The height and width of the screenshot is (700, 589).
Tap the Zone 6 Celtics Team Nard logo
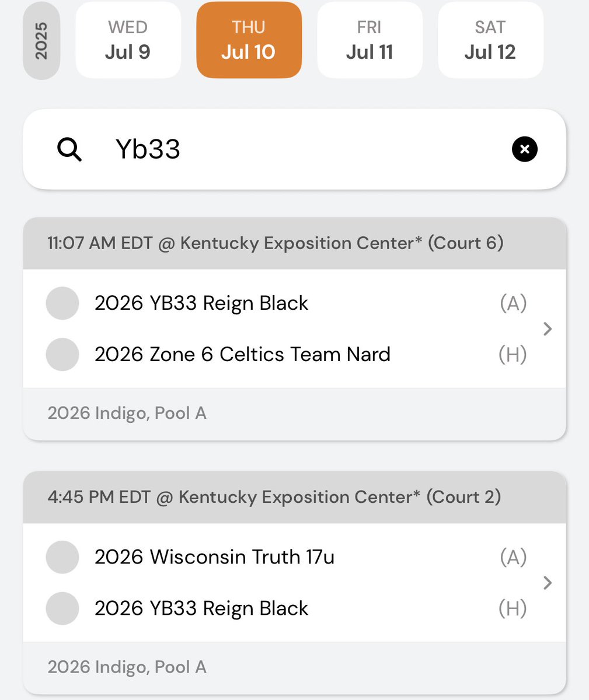(x=62, y=355)
